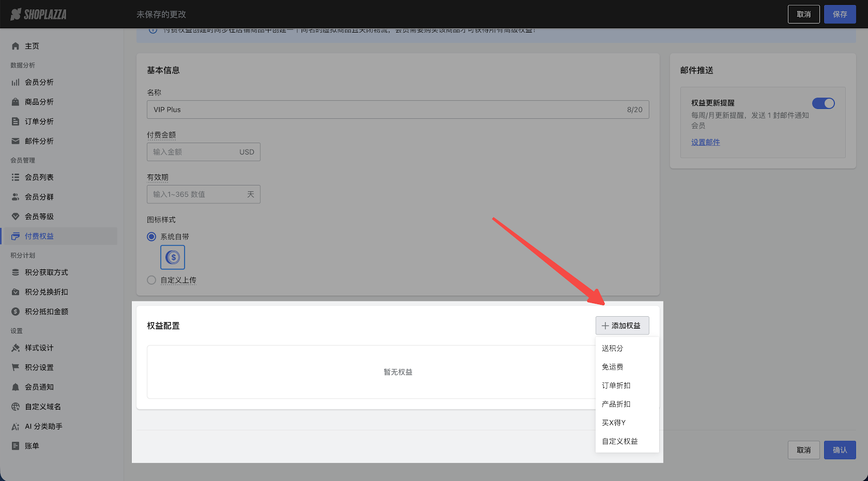
Task: Choose 送积分 from the benefits dropdown
Action: pos(612,348)
